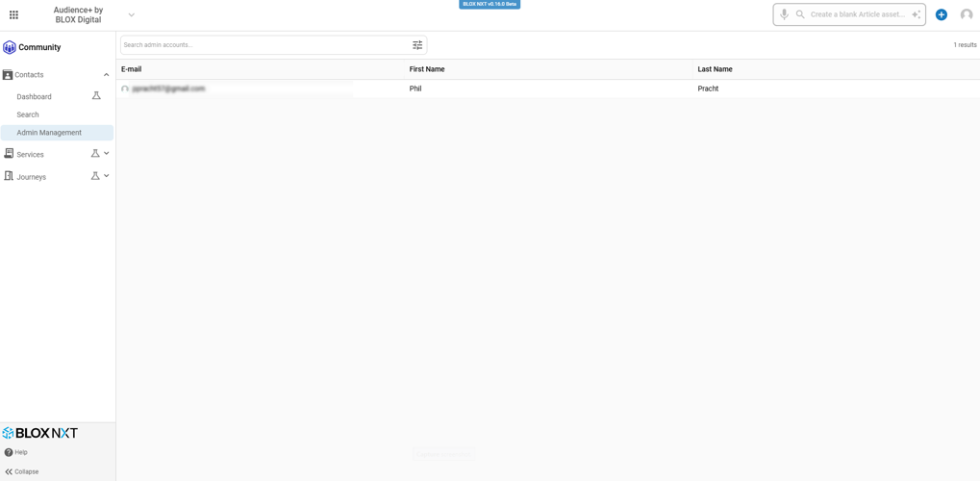Click the magnifier search icon in top bar
Screen dimensions: 980x481
[x=800, y=14]
